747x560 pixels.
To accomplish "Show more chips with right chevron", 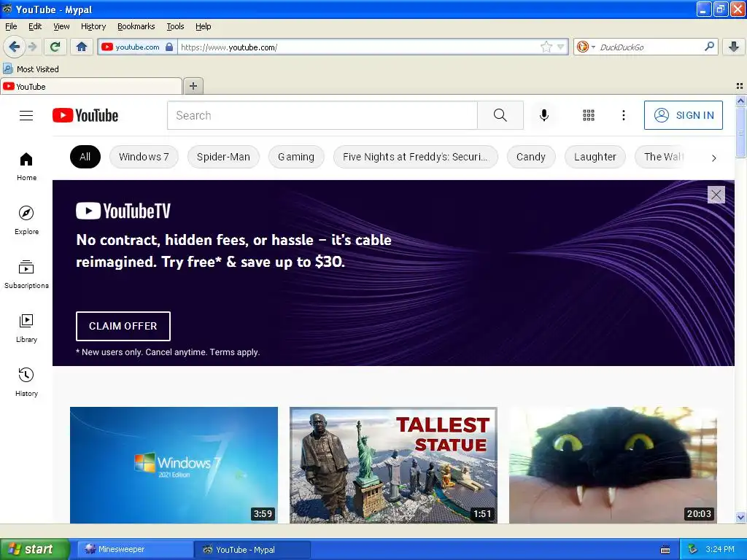I will tap(713, 157).
